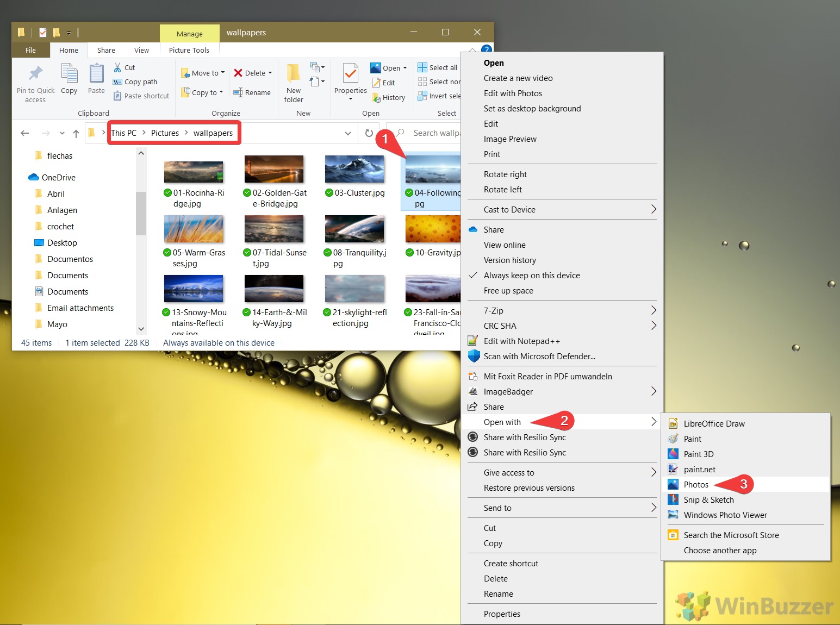Select Paint 3D in the Open with submenu

698,454
